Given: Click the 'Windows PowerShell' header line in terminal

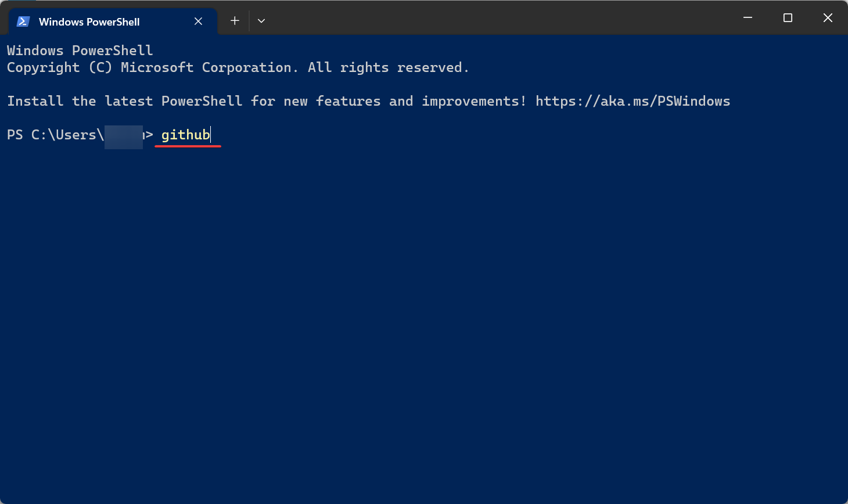Looking at the screenshot, I should tap(80, 51).
